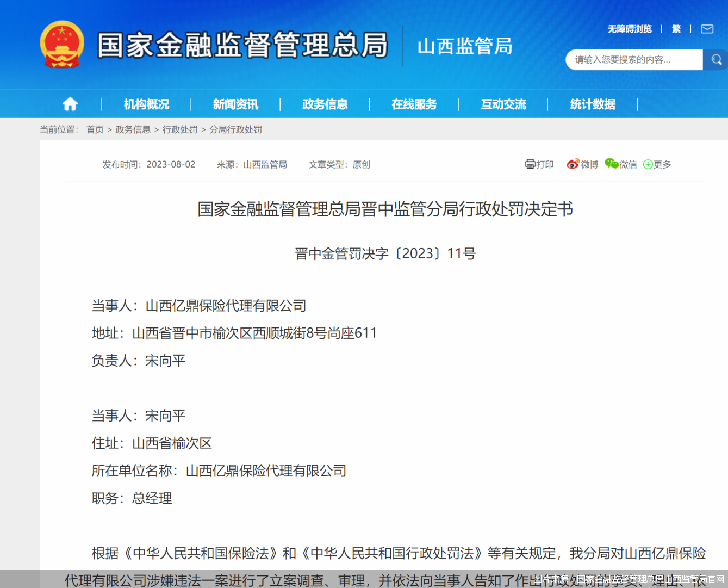This screenshot has width=728, height=588.
Task: Open the envelope mail icon at top right
Action: point(707,29)
